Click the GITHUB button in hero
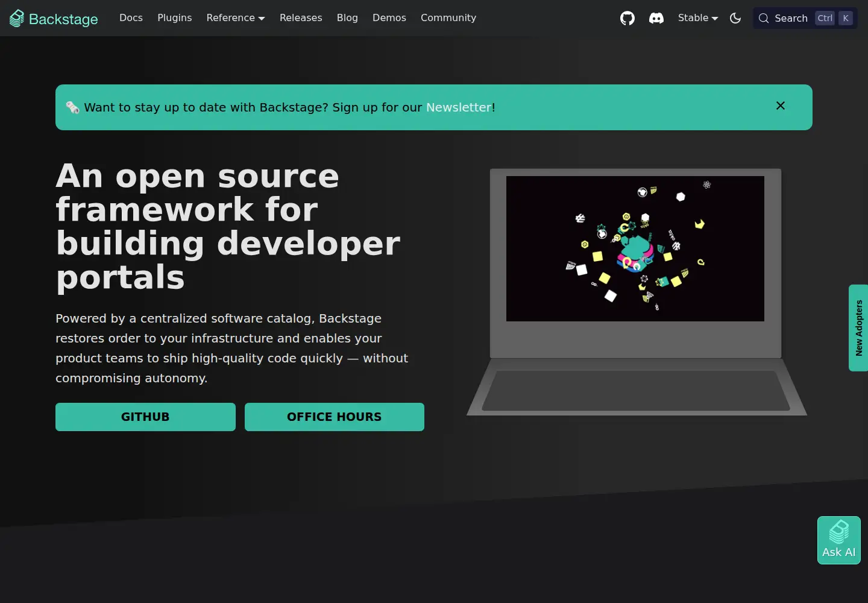The image size is (868, 603). point(145,417)
